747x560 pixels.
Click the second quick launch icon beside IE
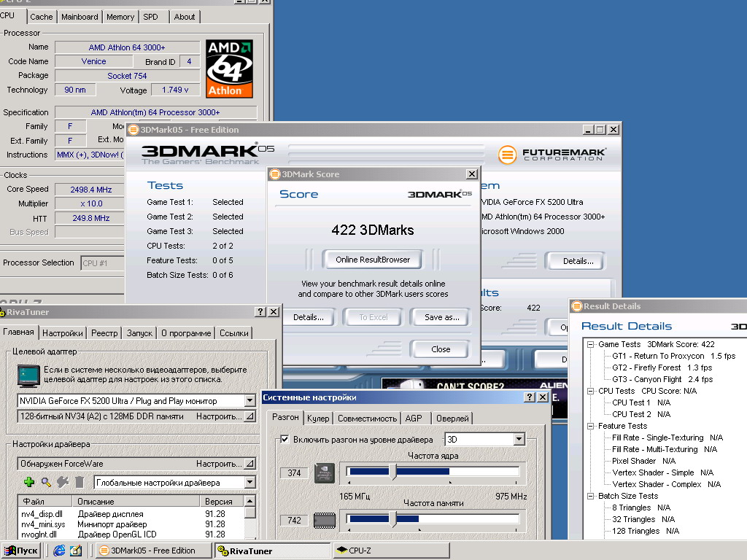pyautogui.click(x=76, y=551)
